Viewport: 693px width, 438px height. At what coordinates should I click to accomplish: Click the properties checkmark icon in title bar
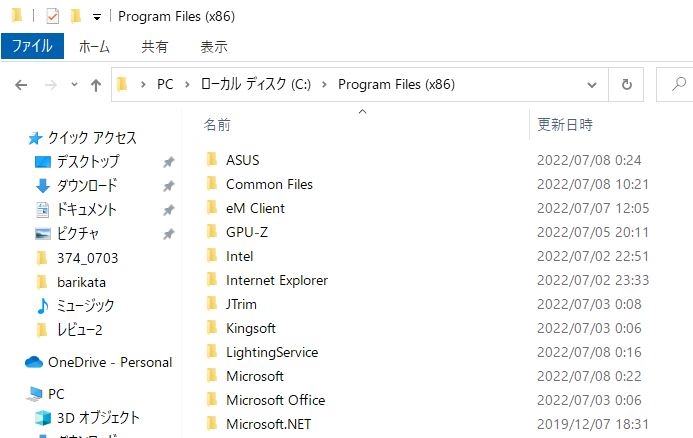(x=53, y=16)
